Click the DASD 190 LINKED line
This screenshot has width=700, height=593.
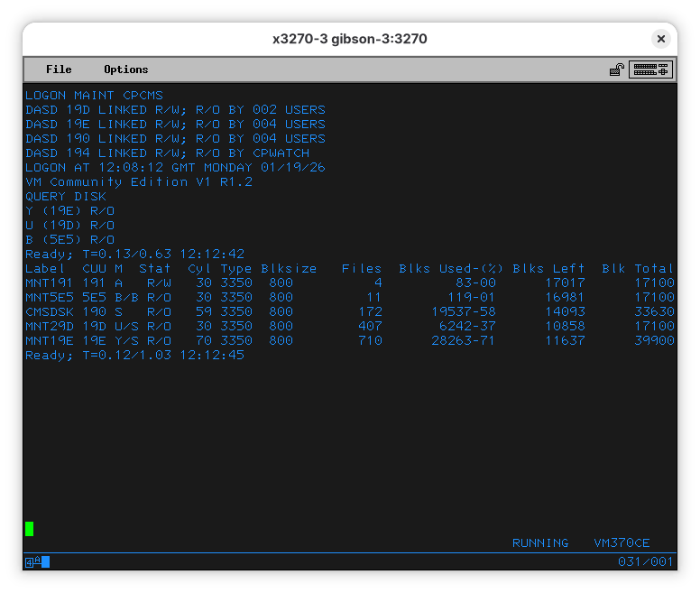175,139
